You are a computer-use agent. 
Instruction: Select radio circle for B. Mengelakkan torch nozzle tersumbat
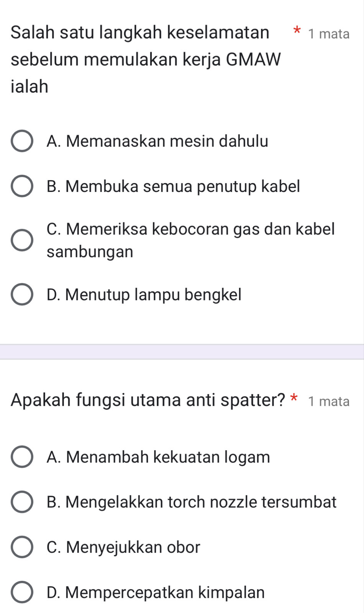pyautogui.click(x=22, y=502)
